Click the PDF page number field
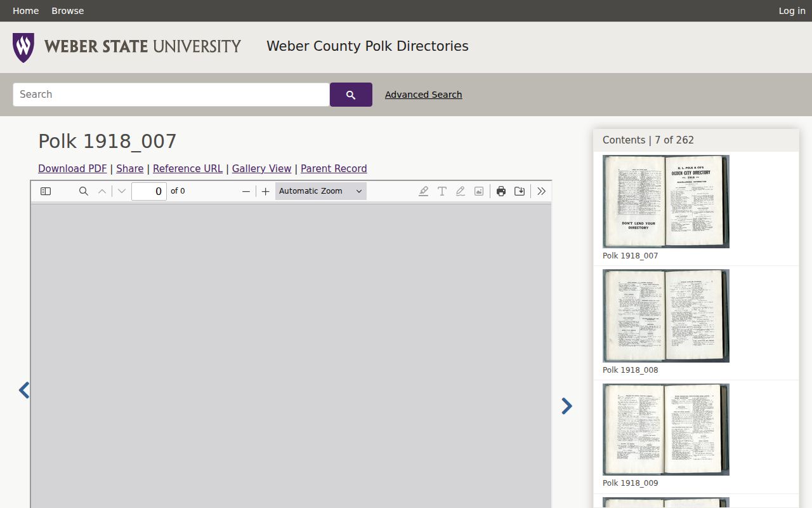The height and width of the screenshot is (508, 812). coord(149,191)
